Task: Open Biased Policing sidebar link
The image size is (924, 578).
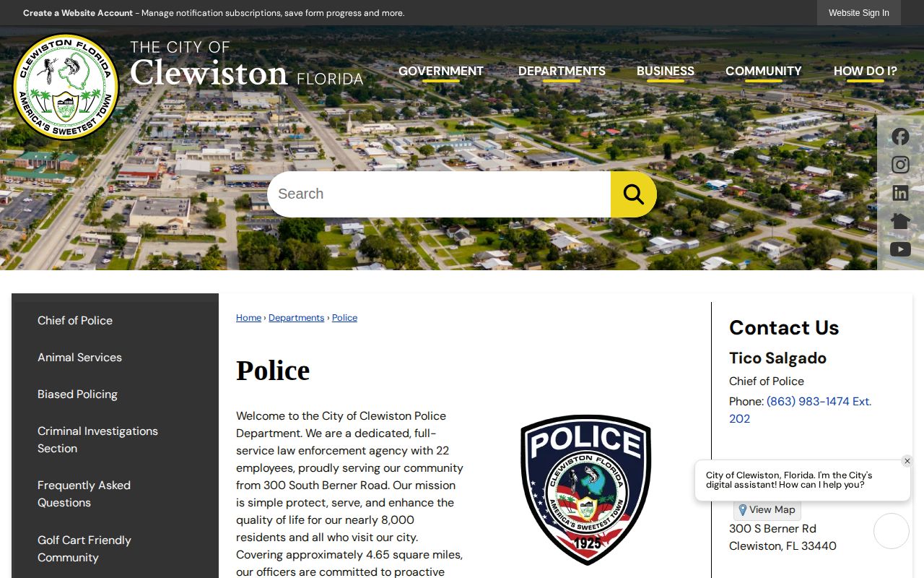Action: (77, 394)
